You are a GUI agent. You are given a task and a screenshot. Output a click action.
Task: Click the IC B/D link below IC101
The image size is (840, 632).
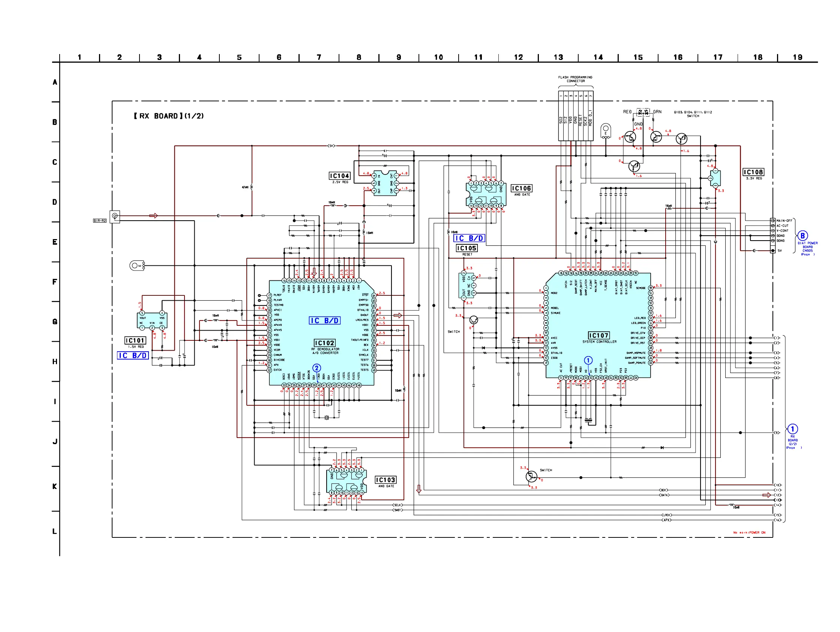(132, 355)
